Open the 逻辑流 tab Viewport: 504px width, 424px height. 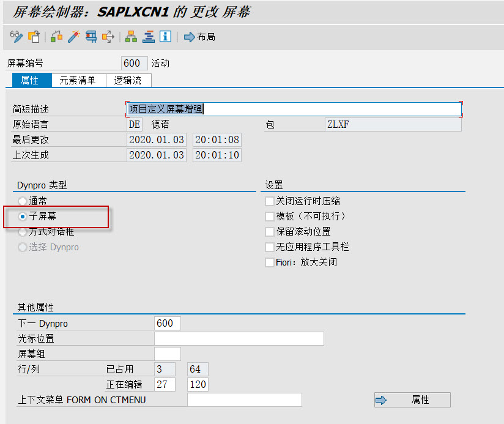[128, 80]
